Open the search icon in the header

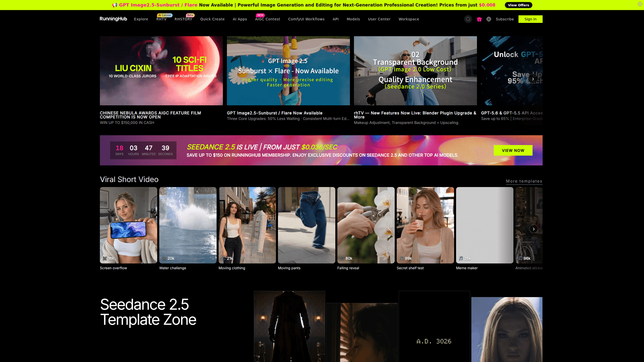tap(468, 19)
